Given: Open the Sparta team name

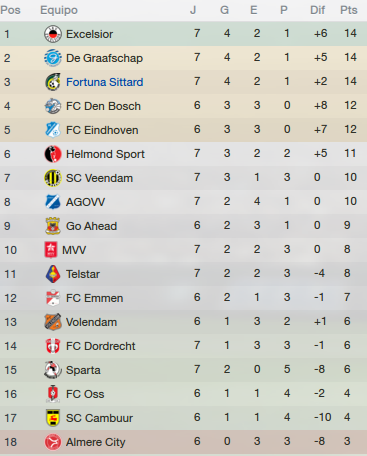Looking at the screenshot, I should click(x=83, y=370).
